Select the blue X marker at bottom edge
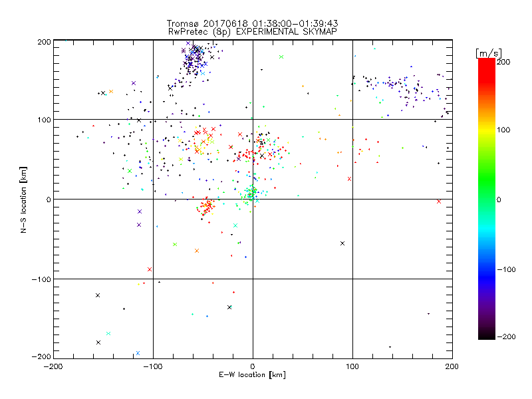Screen dimensions: 532x399 tap(138, 353)
